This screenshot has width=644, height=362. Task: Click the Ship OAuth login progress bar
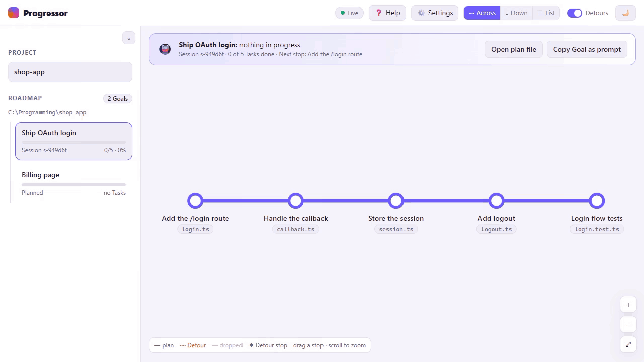click(x=73, y=142)
